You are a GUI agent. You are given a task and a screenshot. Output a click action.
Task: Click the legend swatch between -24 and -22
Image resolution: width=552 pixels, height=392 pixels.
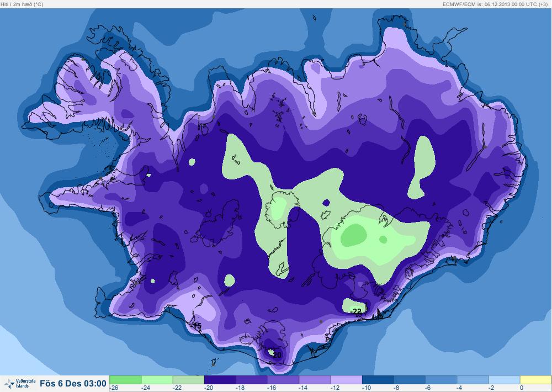point(157,380)
